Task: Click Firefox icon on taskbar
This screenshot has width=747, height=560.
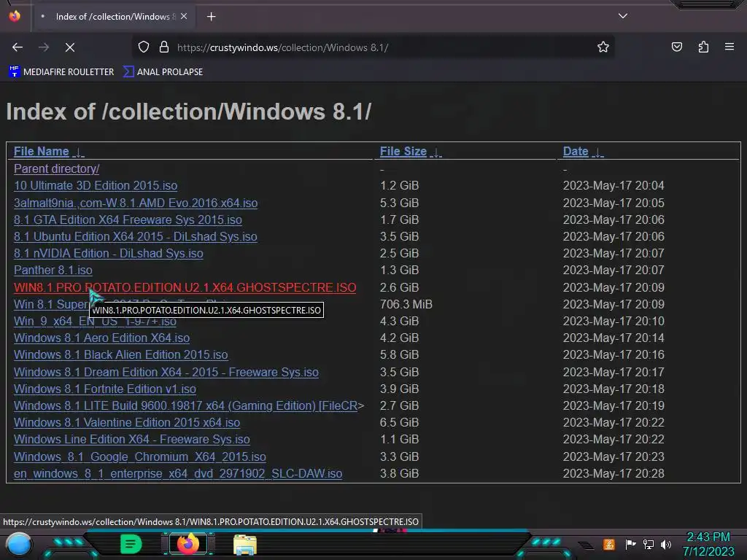Action: tap(187, 544)
